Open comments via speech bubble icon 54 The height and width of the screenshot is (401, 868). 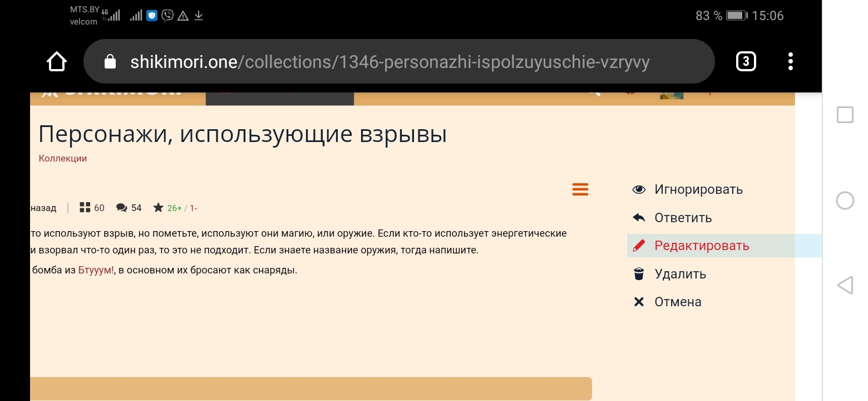pos(121,208)
